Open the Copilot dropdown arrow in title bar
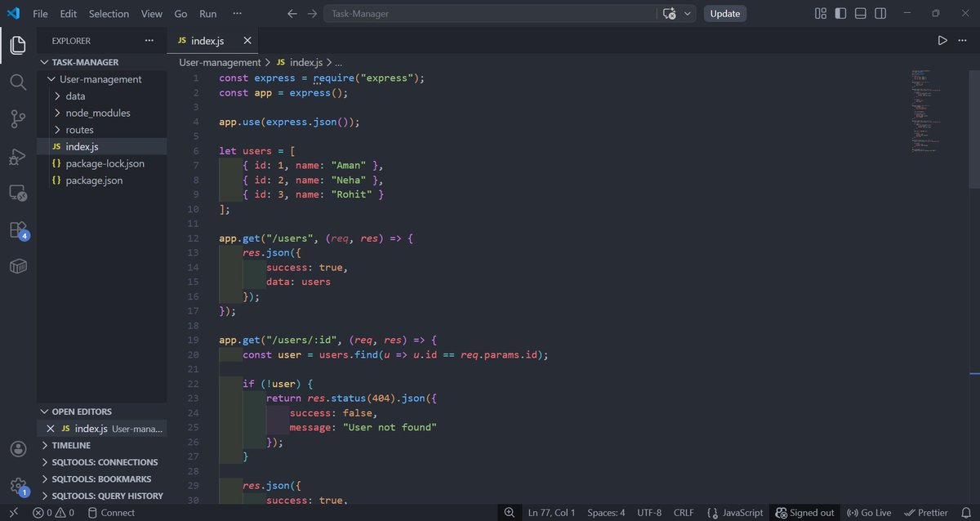980x521 pixels. coord(688,13)
